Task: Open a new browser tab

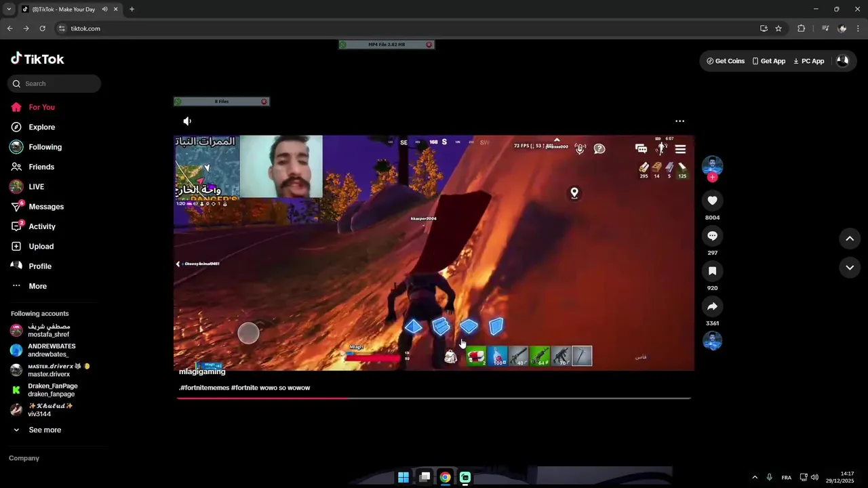Action: 132,9
